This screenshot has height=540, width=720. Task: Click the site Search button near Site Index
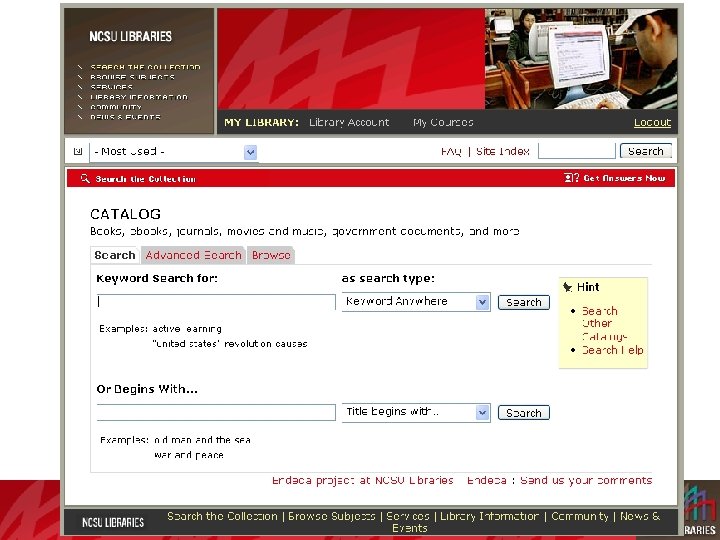[x=646, y=151]
